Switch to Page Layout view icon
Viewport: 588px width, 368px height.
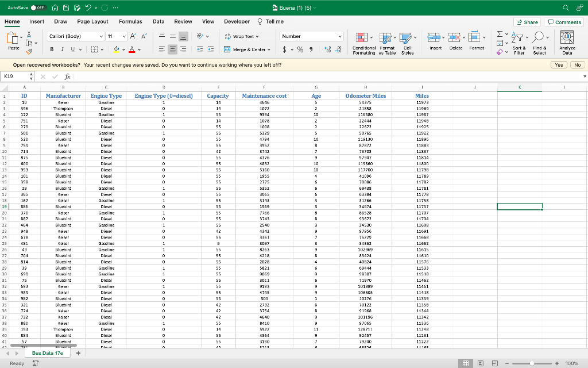(479, 363)
